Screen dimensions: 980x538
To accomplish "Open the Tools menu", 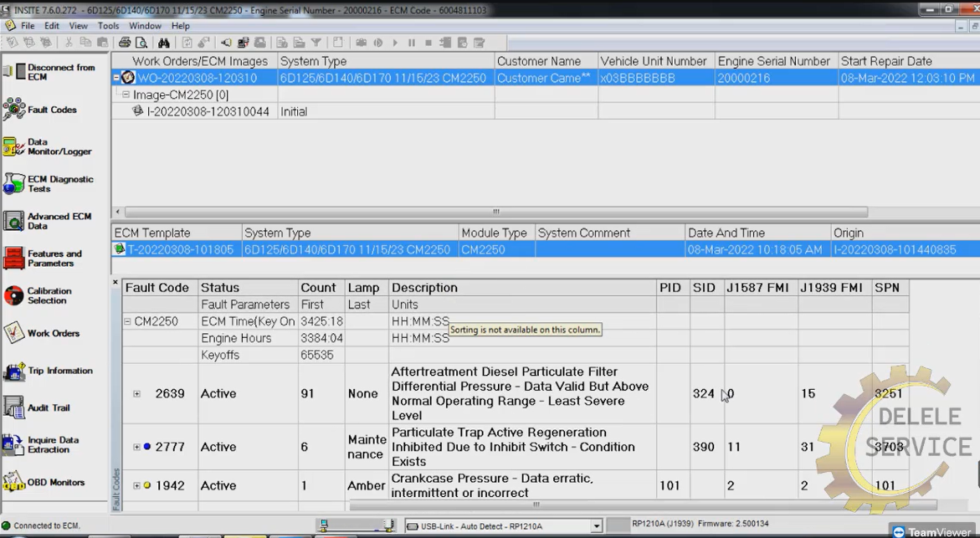I will tap(108, 26).
